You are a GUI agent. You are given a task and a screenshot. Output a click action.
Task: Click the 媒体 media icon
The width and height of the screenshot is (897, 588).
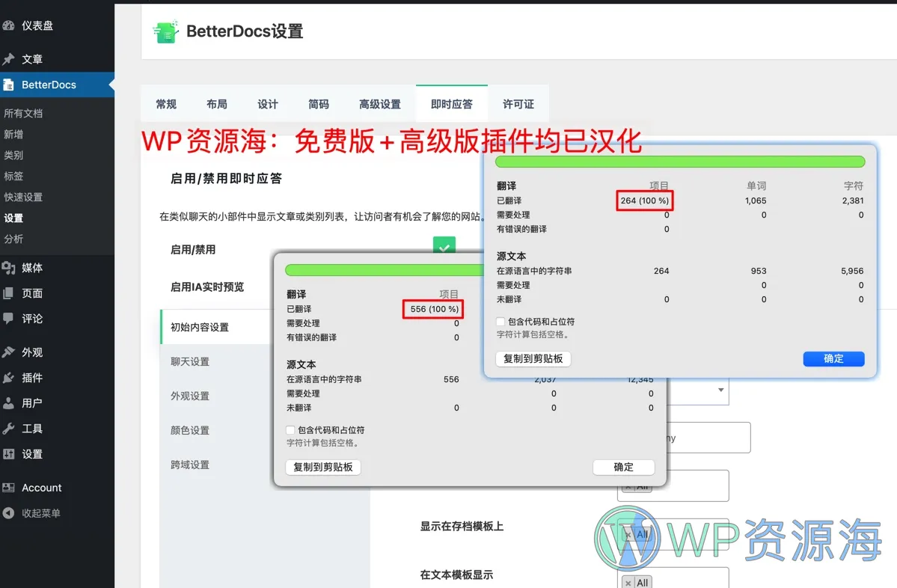[x=8, y=268]
